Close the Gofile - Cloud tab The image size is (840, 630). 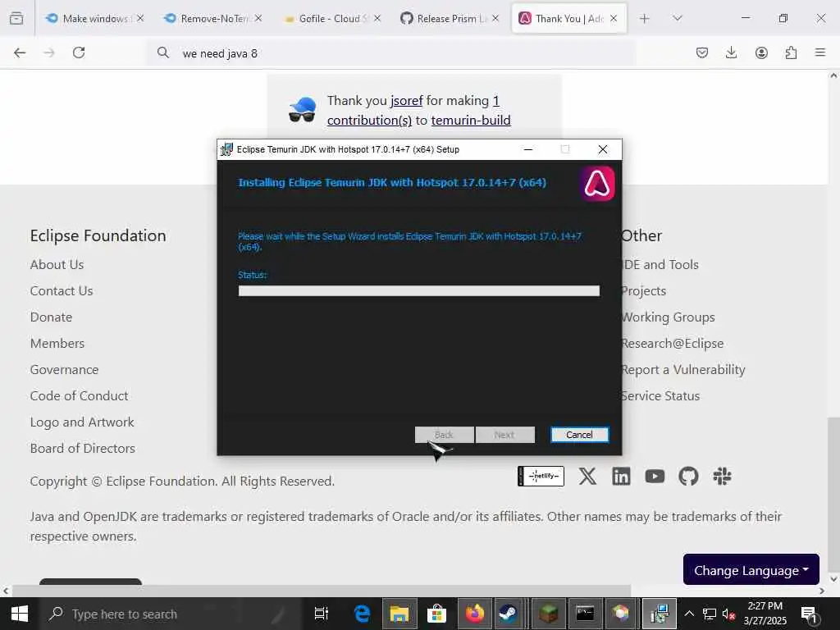377,18
